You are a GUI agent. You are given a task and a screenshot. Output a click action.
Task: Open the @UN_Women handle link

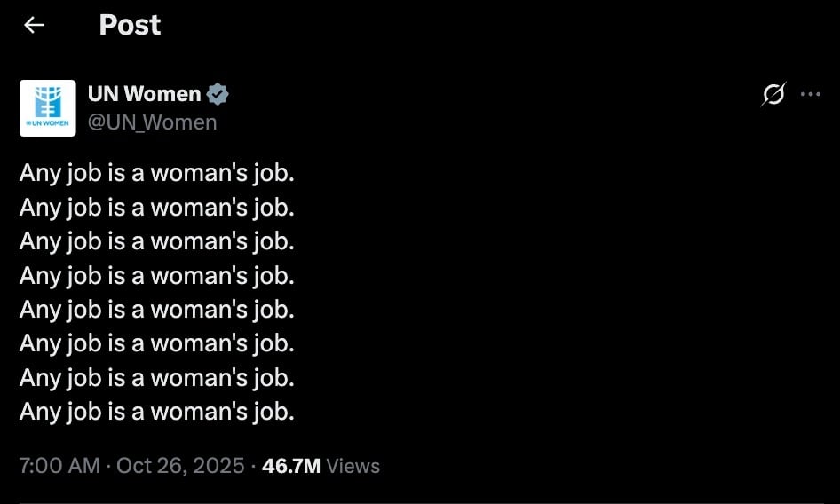[152, 122]
